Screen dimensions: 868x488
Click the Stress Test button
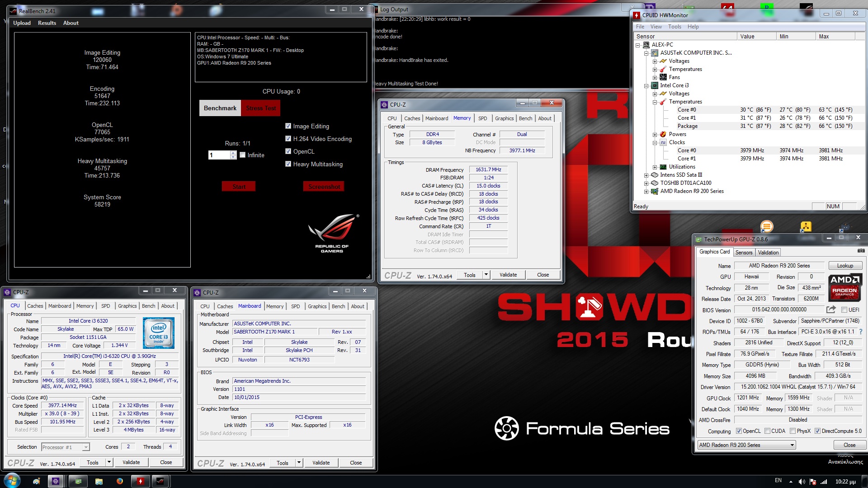tap(261, 108)
